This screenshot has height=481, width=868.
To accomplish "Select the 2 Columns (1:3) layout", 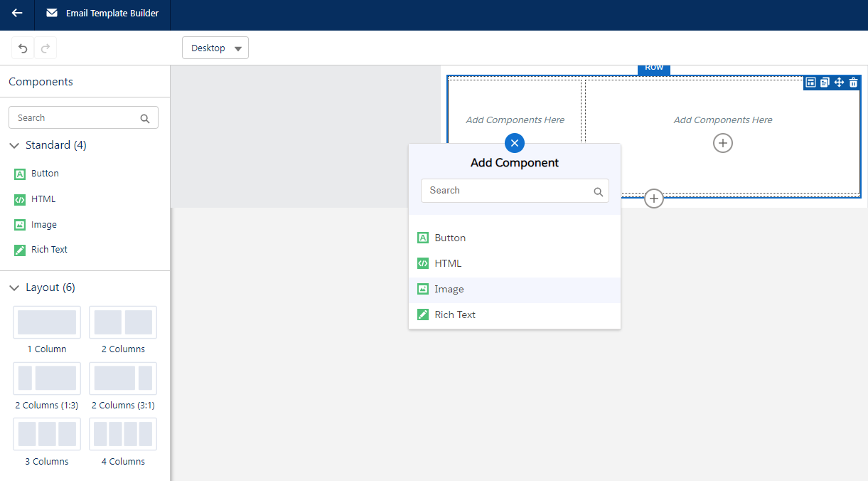I will (x=47, y=379).
